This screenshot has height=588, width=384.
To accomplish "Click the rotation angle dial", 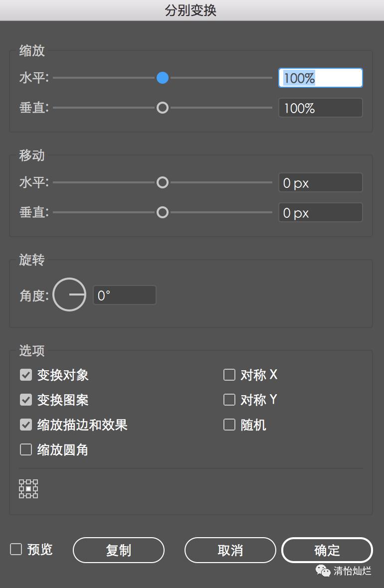I will [69, 295].
